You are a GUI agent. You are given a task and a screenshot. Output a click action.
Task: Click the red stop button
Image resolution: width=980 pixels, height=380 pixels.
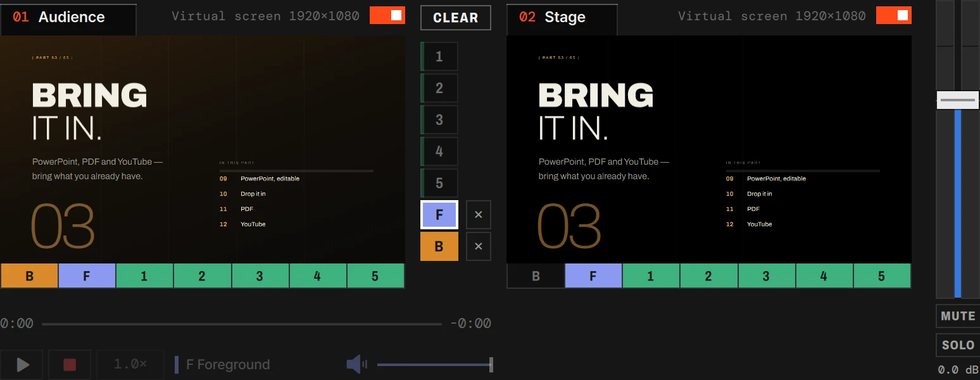70,365
